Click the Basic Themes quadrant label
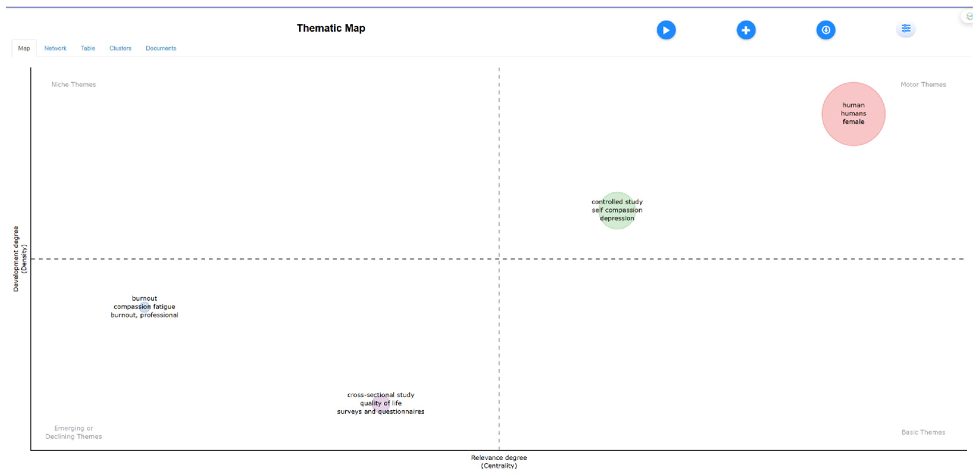 [923, 432]
